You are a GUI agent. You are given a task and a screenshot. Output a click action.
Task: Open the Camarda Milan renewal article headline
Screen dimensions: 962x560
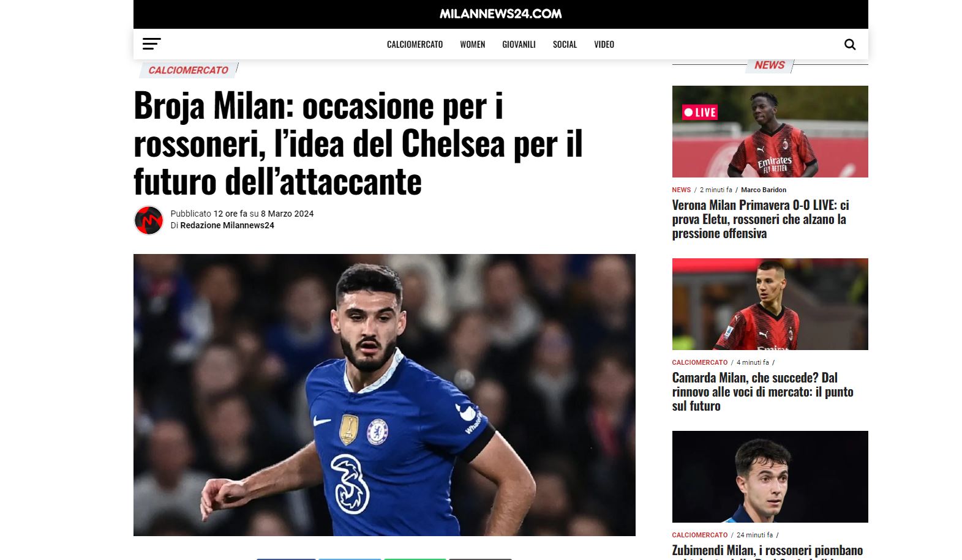pyautogui.click(x=762, y=392)
